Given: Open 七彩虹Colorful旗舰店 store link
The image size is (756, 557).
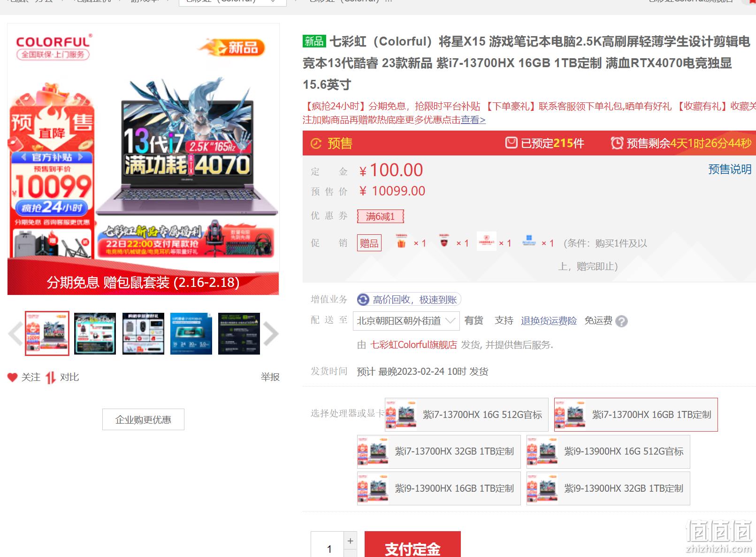Looking at the screenshot, I should [x=413, y=345].
